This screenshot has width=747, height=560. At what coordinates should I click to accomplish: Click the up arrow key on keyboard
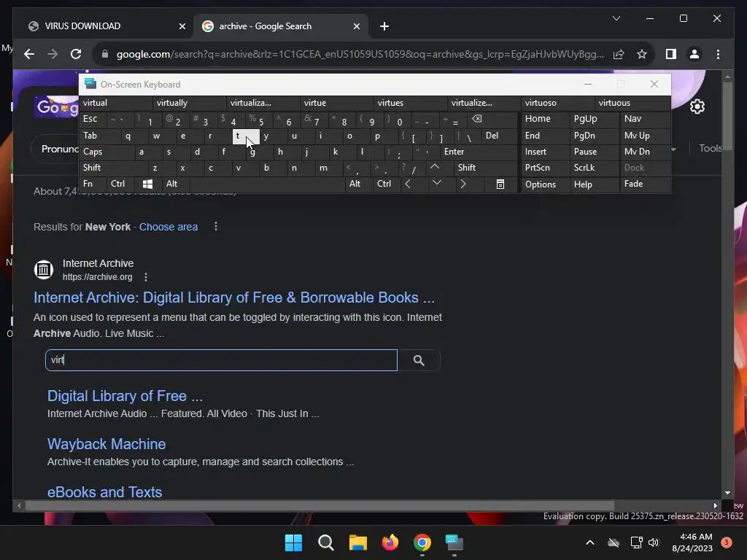[435, 167]
